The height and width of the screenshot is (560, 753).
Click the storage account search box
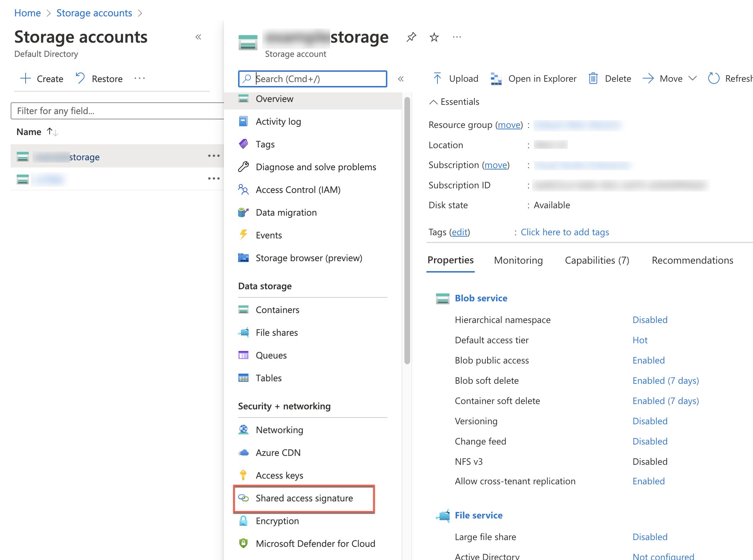tap(312, 79)
